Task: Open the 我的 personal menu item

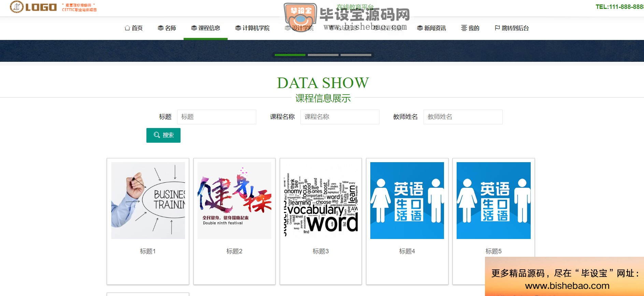Action: (470, 28)
